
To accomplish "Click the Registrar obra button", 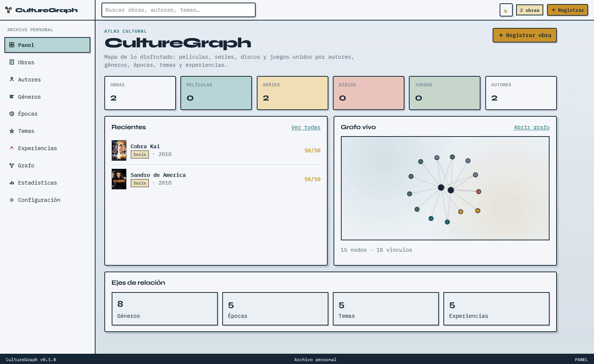I will point(525,35).
